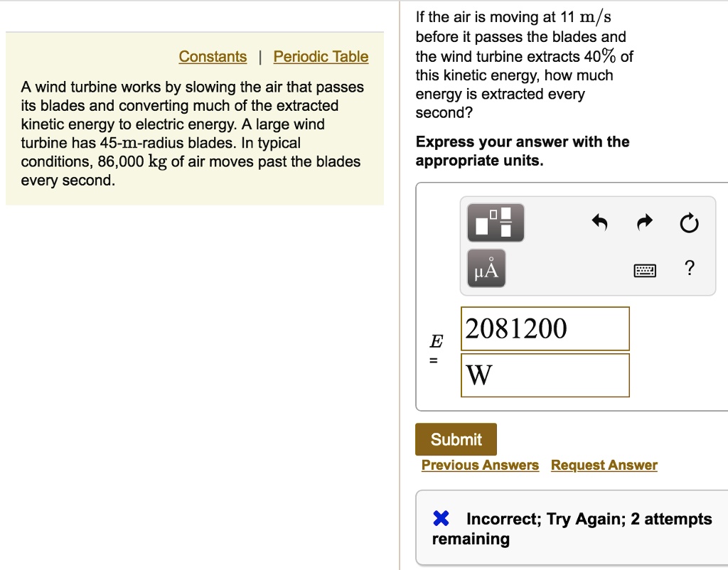Image resolution: width=728 pixels, height=570 pixels.
Task: View Previous Answers
Action: [x=480, y=465]
